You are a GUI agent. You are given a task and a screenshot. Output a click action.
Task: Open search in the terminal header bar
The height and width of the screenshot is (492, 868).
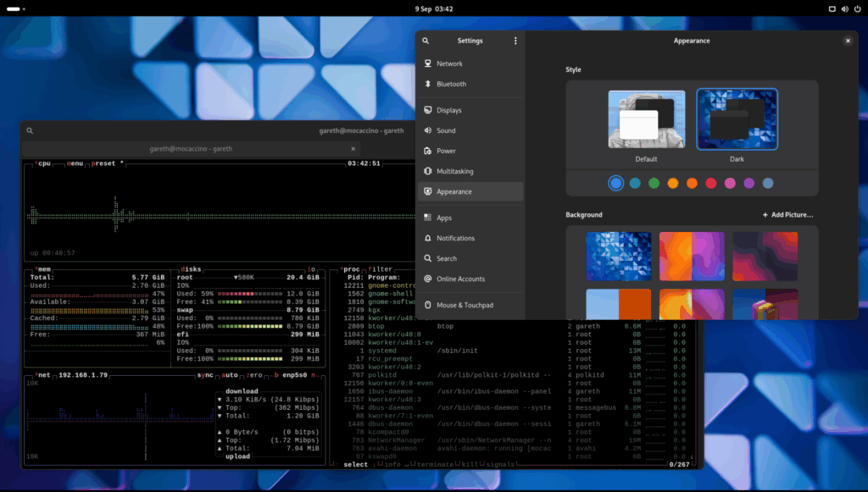click(x=30, y=130)
